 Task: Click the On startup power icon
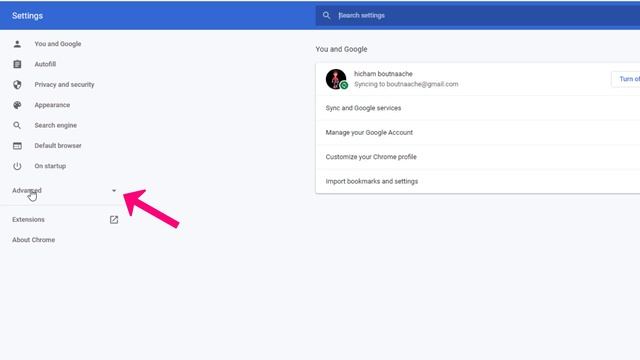coord(17,166)
